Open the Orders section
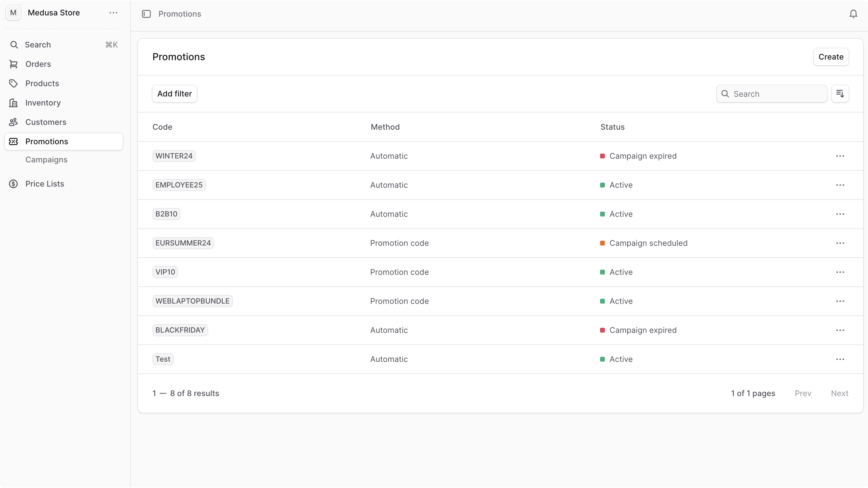The height and width of the screenshot is (488, 868). [x=38, y=64]
